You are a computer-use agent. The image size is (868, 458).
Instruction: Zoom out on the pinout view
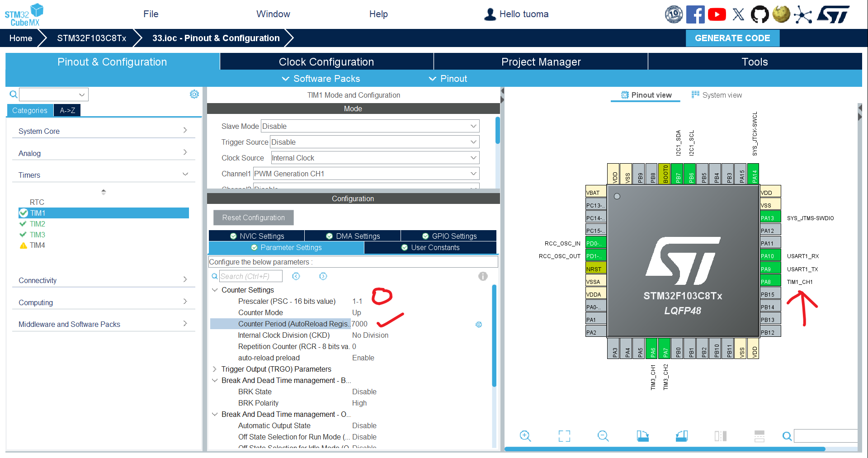click(x=603, y=436)
